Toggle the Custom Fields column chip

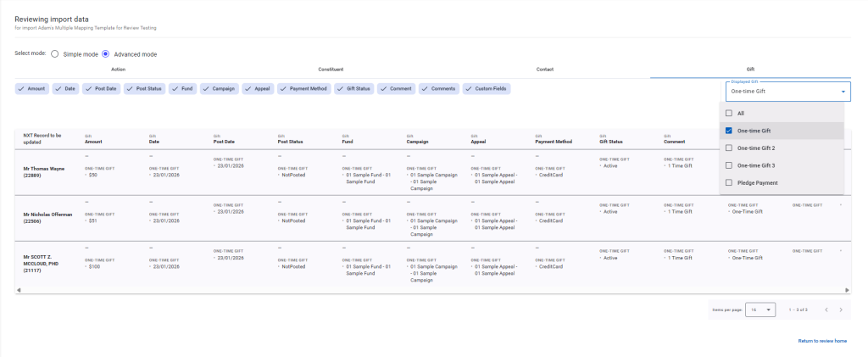point(487,88)
